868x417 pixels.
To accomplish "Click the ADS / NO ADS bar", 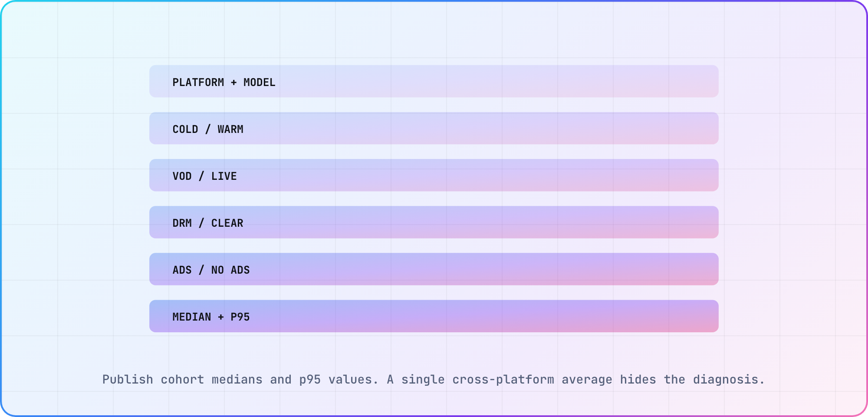I will [x=434, y=269].
